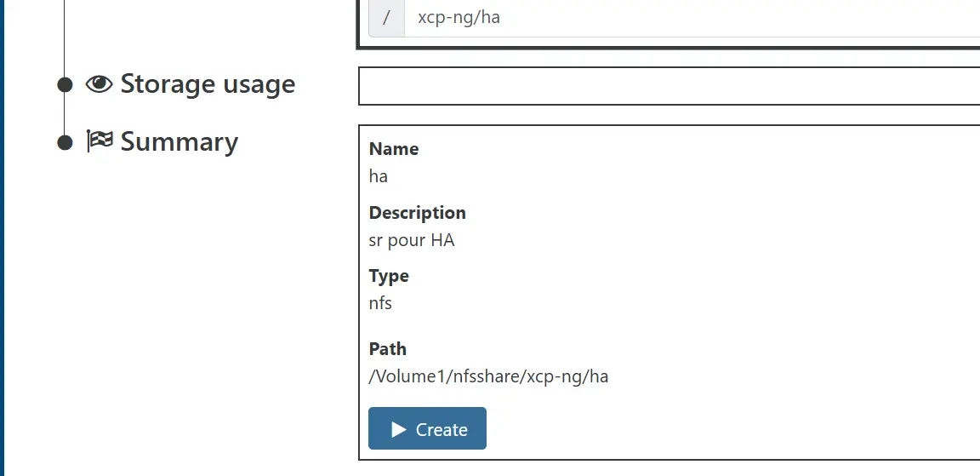Click the checkered flag icon beside Summary
This screenshot has height=476, width=980.
99,141
